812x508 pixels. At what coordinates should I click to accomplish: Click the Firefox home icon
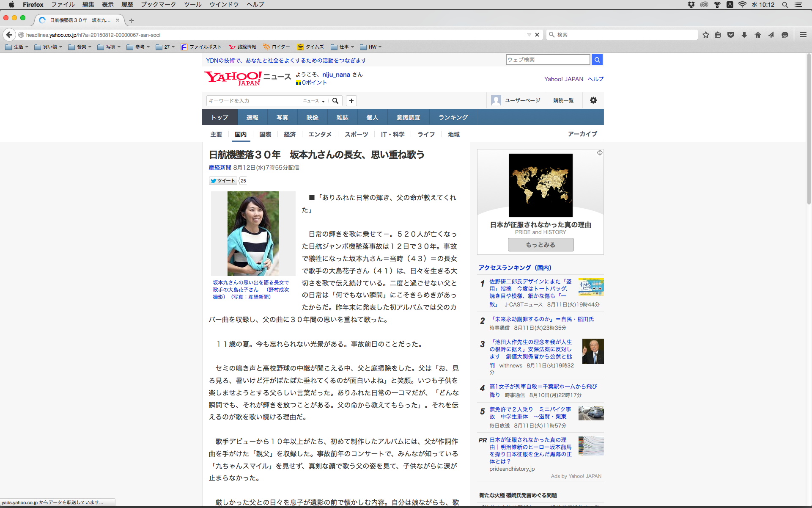point(758,35)
